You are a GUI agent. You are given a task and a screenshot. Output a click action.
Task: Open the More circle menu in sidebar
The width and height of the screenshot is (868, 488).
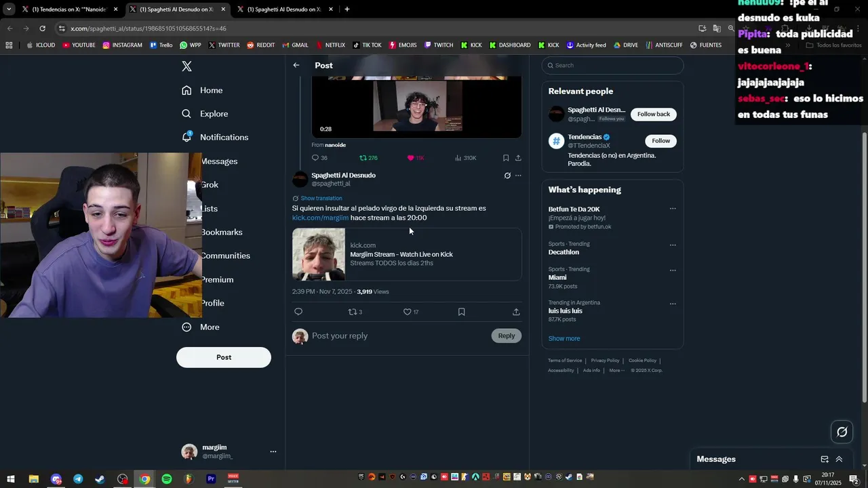(186, 327)
